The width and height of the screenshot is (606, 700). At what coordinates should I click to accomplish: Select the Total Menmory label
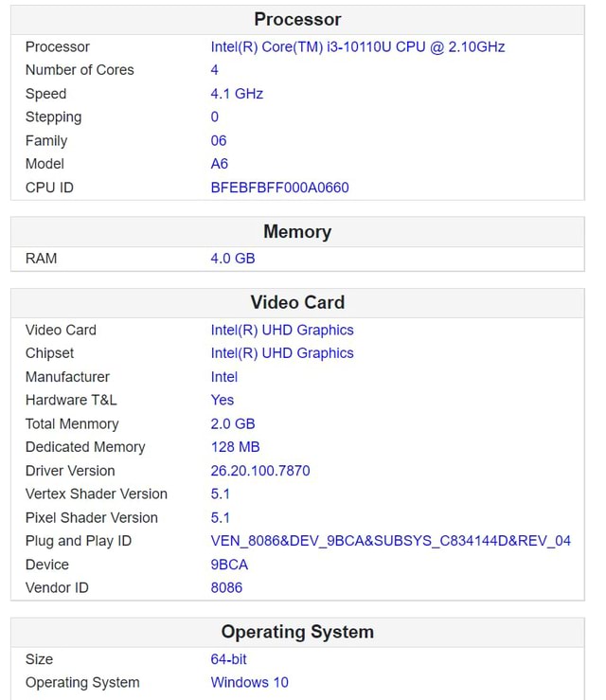coord(72,423)
